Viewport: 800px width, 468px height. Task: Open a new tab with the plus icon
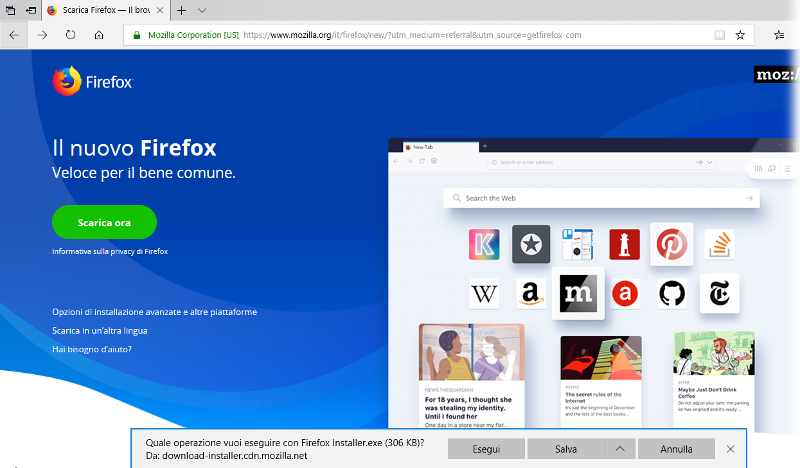pos(181,10)
